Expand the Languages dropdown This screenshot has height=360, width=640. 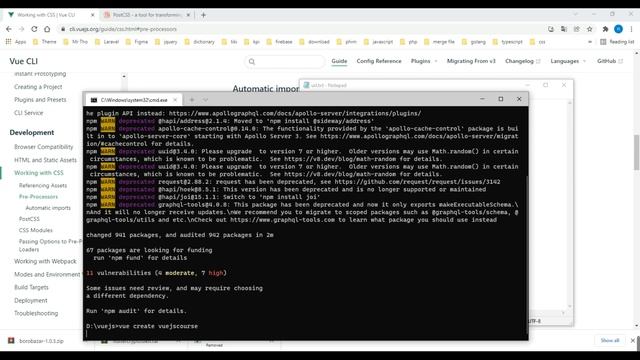(x=568, y=61)
